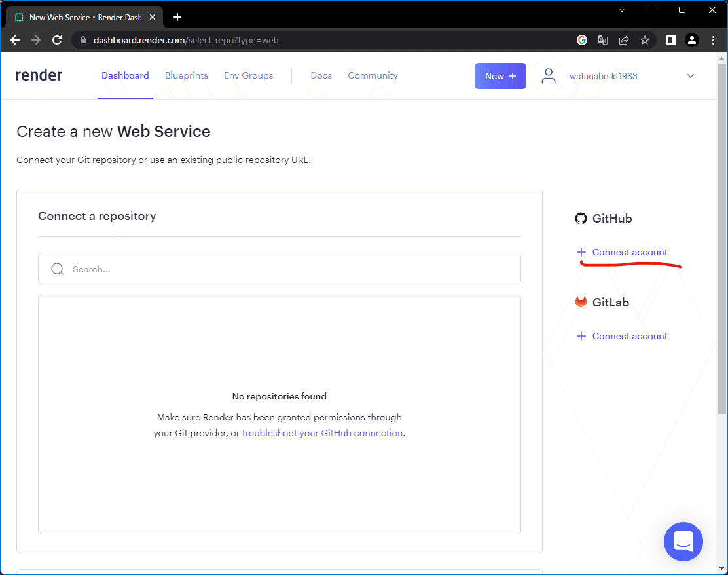Close the New Web Service tab
This screenshot has width=728, height=575.
click(x=153, y=17)
